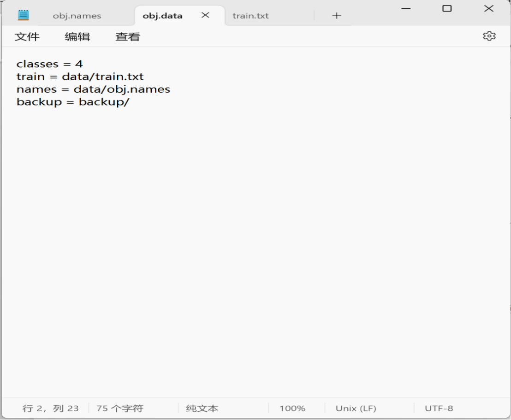Click the '75 个字符' character count
Viewport: 511px width, 420px height.
click(119, 408)
